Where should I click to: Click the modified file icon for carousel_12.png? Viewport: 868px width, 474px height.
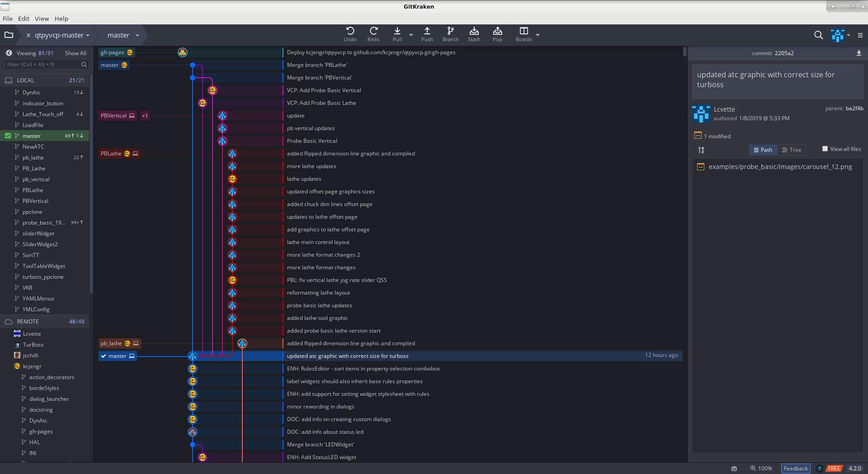click(x=700, y=167)
